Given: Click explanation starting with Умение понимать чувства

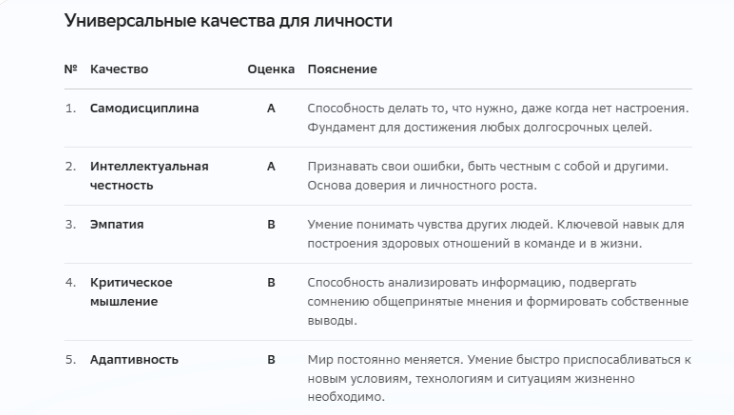Looking at the screenshot, I should (x=496, y=234).
